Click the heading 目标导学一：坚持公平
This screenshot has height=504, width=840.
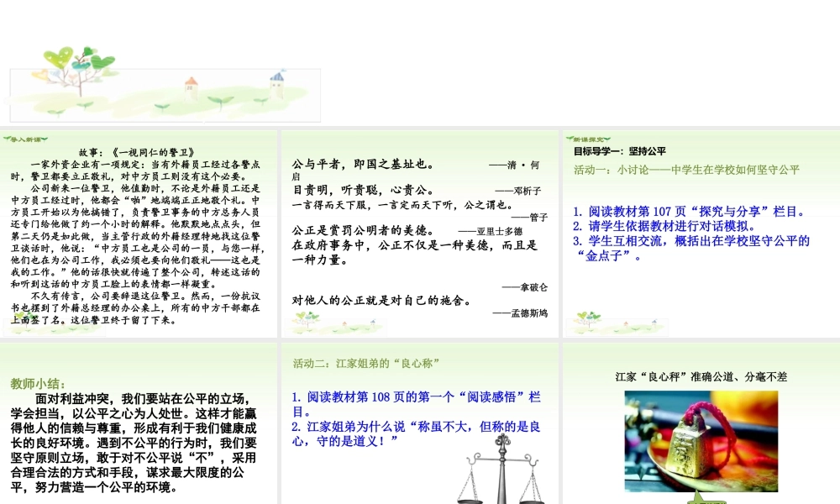pyautogui.click(x=619, y=152)
